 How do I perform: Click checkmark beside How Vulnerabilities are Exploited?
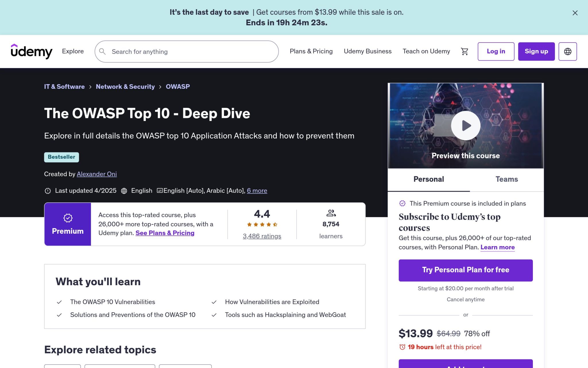(x=214, y=302)
